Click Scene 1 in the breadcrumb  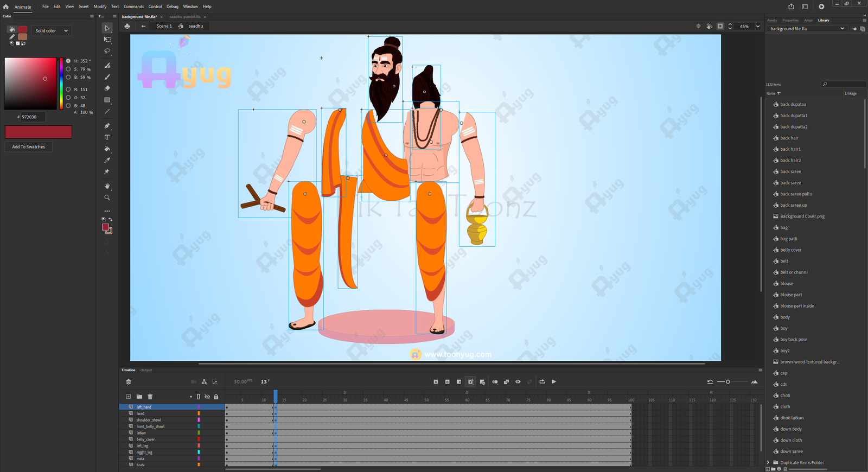coord(164,26)
